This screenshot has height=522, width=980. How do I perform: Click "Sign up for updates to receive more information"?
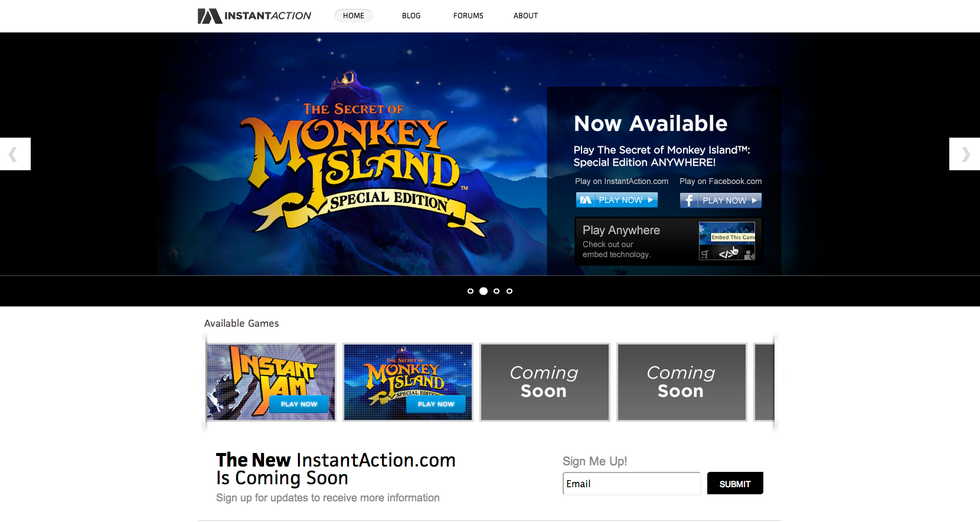point(328,498)
